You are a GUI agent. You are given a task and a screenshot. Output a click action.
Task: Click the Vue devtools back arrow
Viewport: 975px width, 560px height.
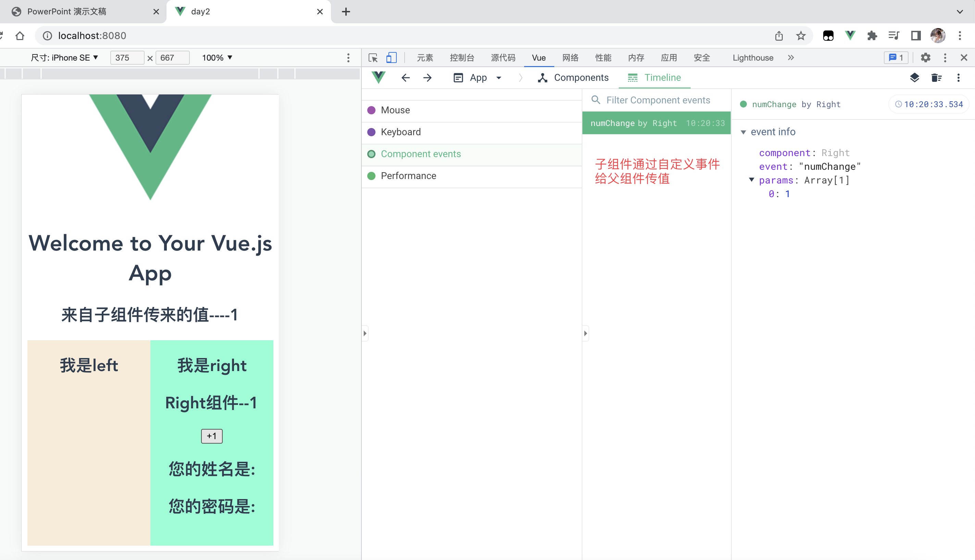405,78
